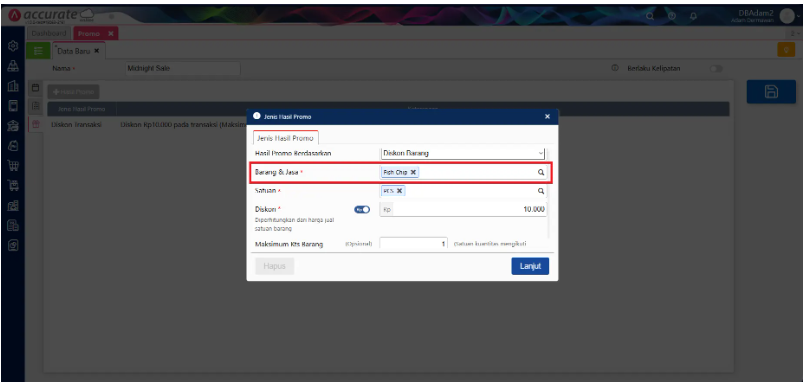Click the notification bell icon
The height and width of the screenshot is (382, 803).
693,16
